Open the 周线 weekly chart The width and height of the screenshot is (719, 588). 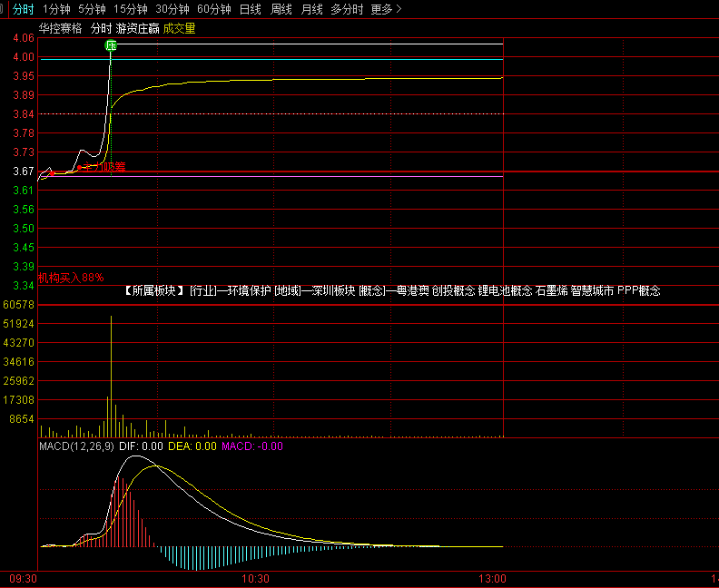coord(281,9)
